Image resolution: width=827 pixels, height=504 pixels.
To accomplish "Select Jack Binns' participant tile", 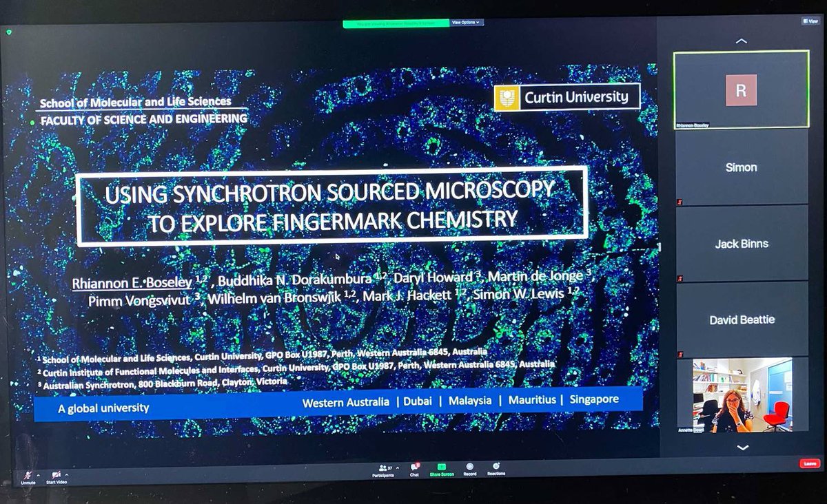I will [741, 244].
